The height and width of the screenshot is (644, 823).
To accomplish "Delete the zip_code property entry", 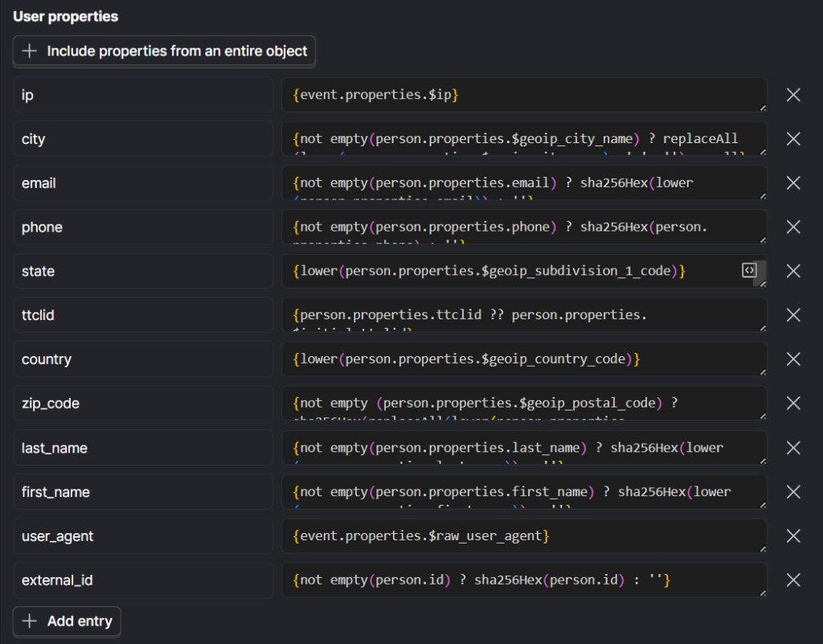I will click(793, 404).
